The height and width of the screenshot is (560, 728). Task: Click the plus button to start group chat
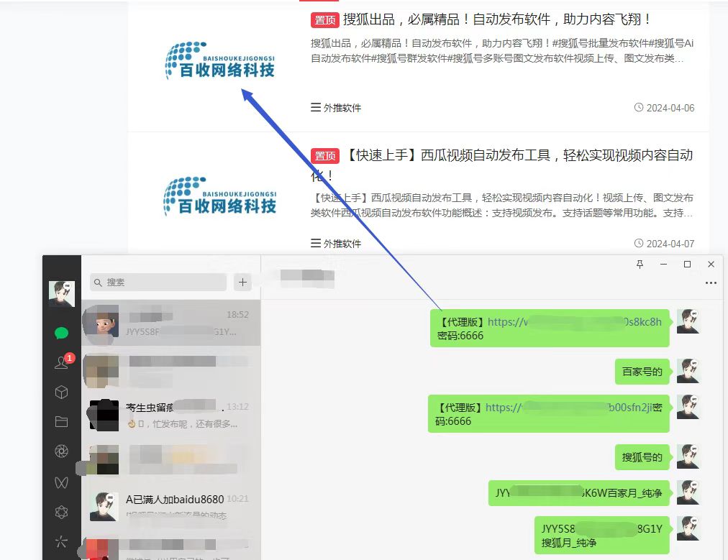click(242, 282)
